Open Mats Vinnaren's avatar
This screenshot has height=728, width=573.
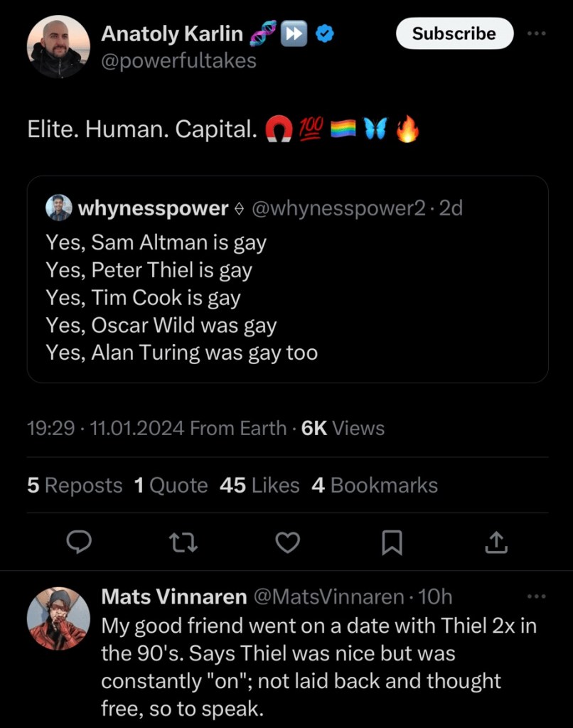click(58, 619)
